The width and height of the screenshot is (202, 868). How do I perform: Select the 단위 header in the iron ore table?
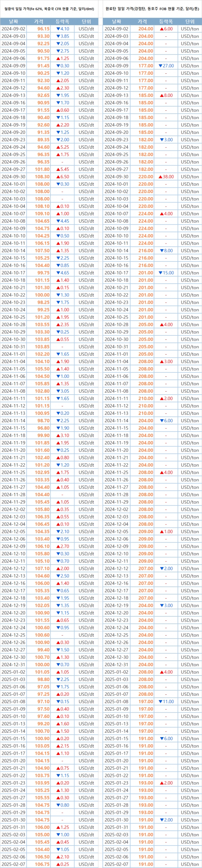click(x=86, y=22)
